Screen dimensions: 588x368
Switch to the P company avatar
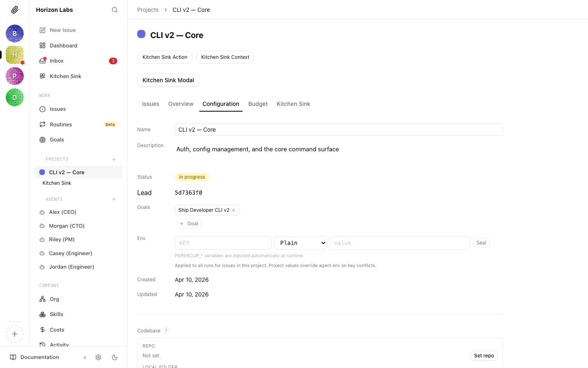tap(15, 76)
